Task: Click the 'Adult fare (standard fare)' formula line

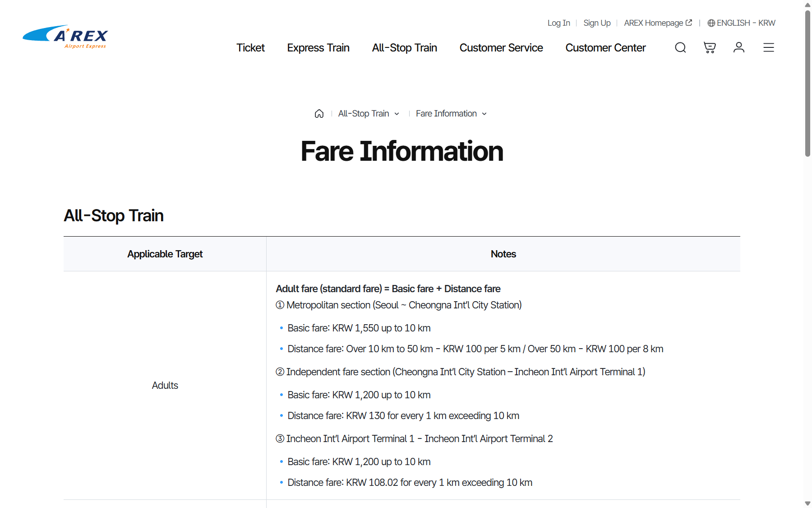Action: point(388,289)
